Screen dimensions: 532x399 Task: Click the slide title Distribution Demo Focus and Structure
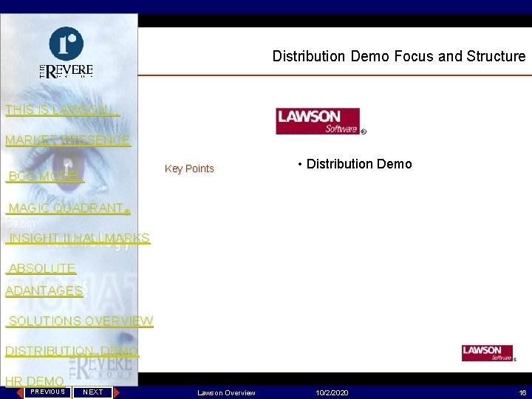[399, 56]
